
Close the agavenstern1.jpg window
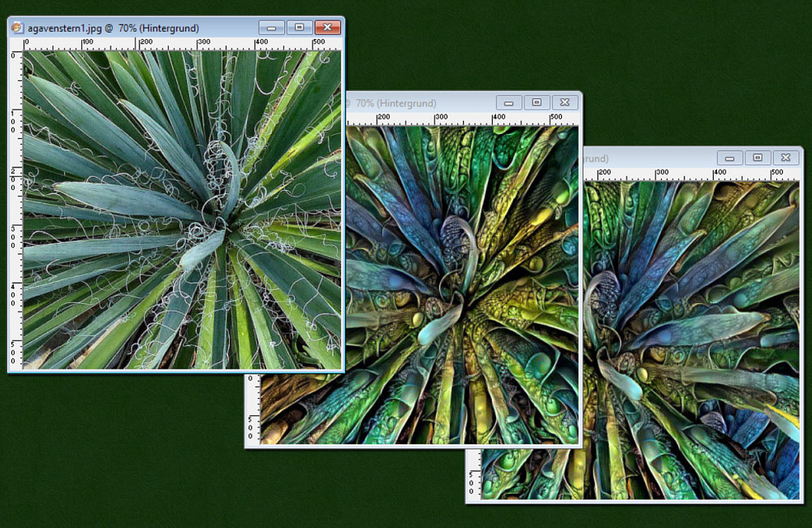coord(327,28)
